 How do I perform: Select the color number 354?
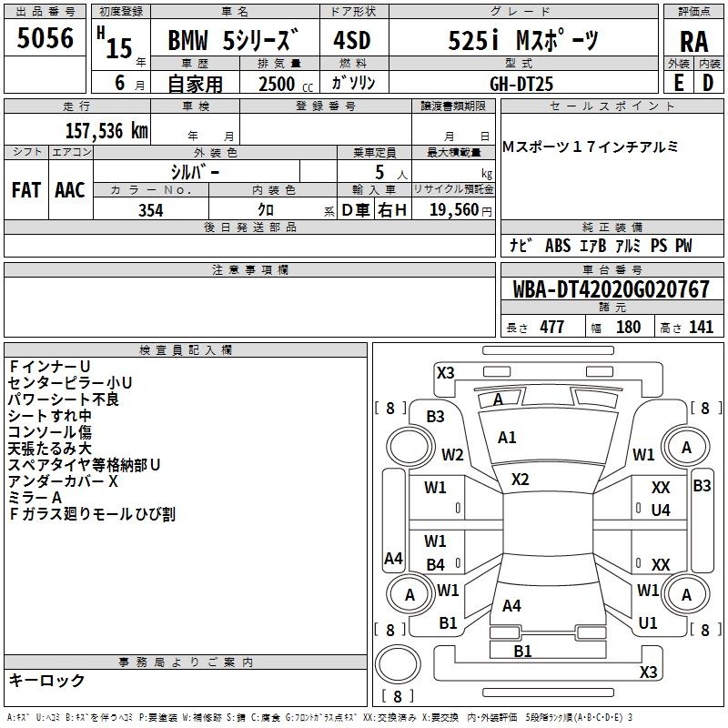click(x=150, y=210)
